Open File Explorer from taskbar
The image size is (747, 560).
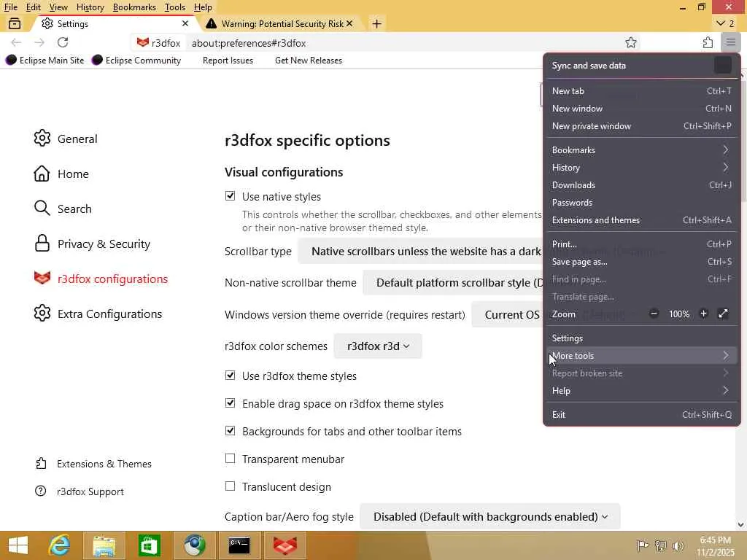104,545
